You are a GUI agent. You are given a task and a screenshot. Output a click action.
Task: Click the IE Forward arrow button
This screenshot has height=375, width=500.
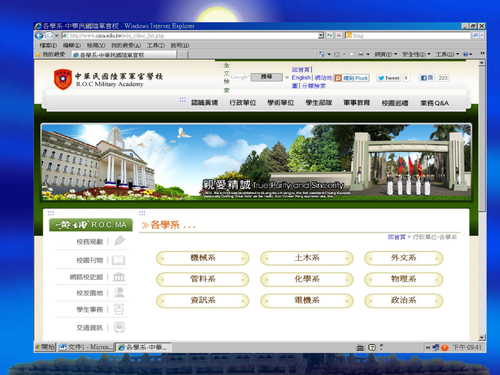coord(49,36)
